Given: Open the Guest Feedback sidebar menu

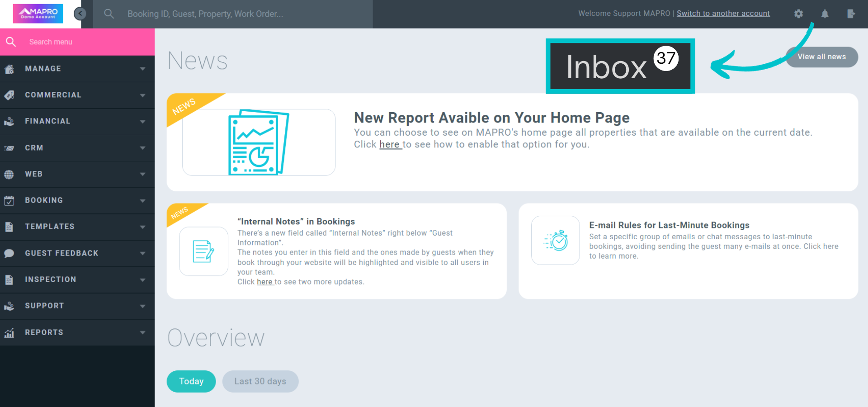Looking at the screenshot, I should pos(61,253).
